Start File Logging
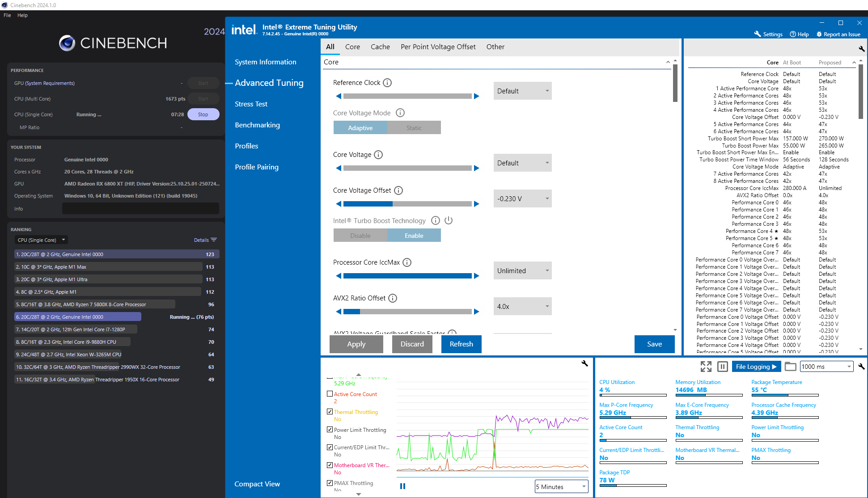The width and height of the screenshot is (868, 498). click(757, 367)
